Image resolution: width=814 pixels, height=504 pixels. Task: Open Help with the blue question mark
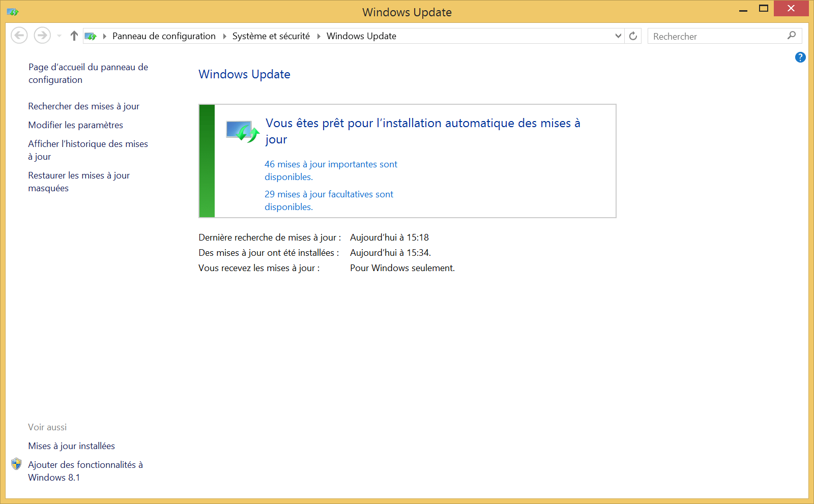[800, 57]
